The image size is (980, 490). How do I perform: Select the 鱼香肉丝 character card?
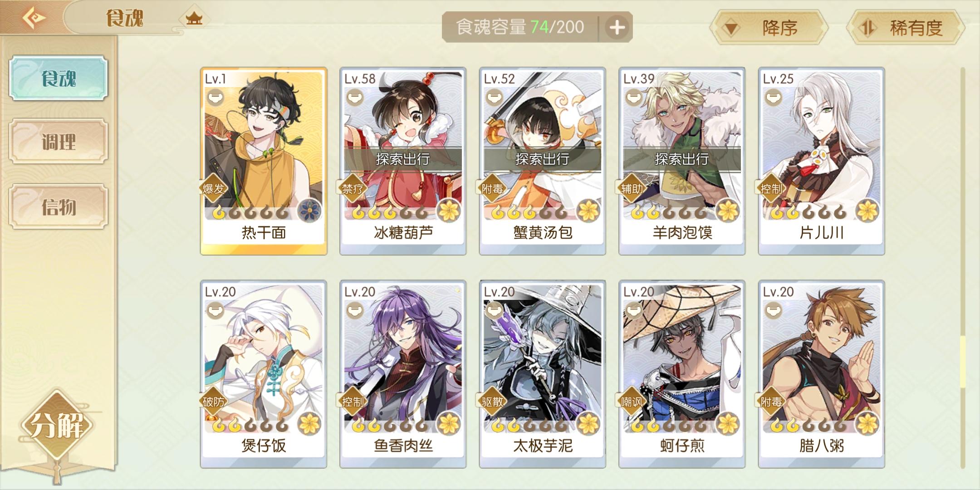pos(403,374)
